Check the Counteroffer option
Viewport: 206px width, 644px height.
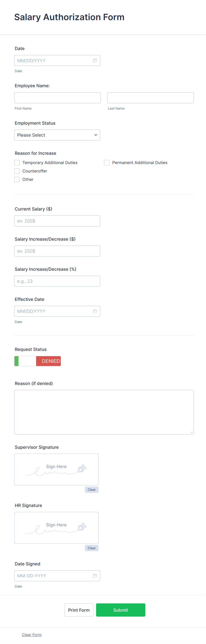click(17, 171)
